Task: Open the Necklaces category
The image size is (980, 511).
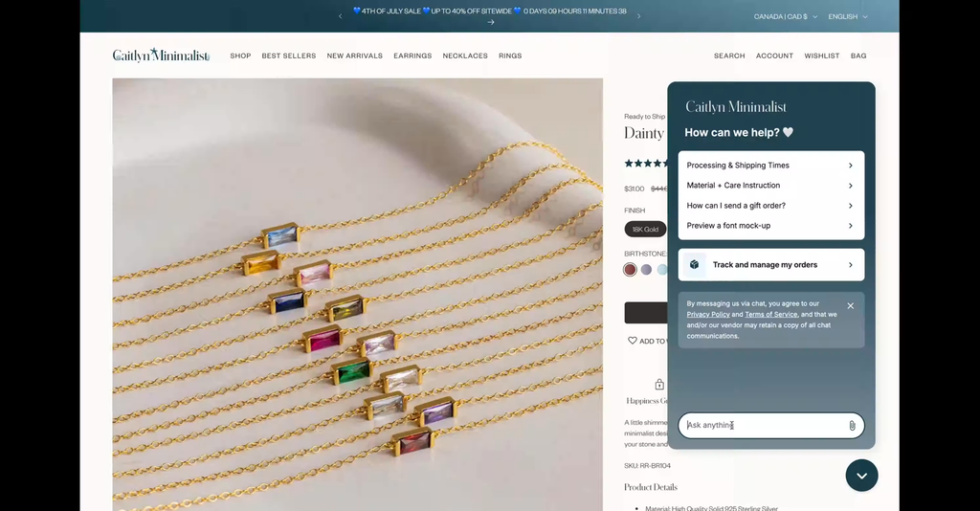Action: pos(465,56)
